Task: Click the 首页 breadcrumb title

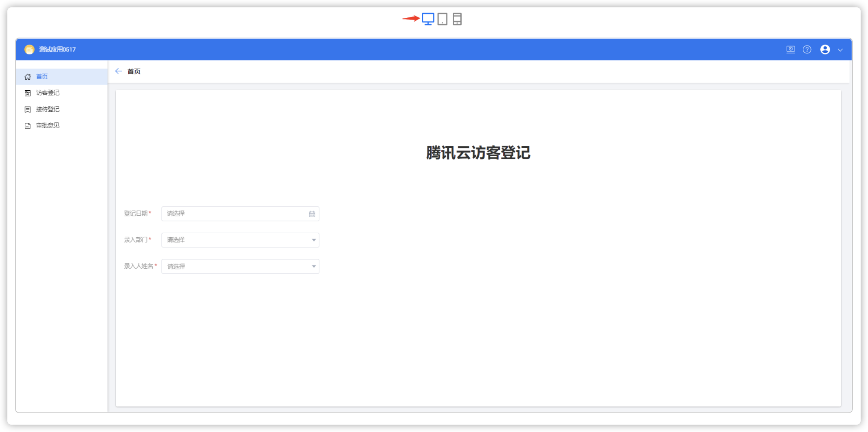Action: coord(134,71)
